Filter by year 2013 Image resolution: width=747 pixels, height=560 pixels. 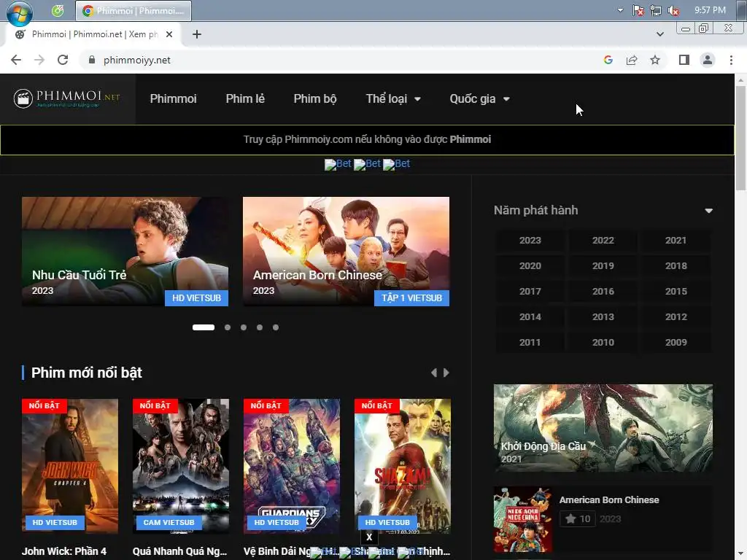point(603,316)
